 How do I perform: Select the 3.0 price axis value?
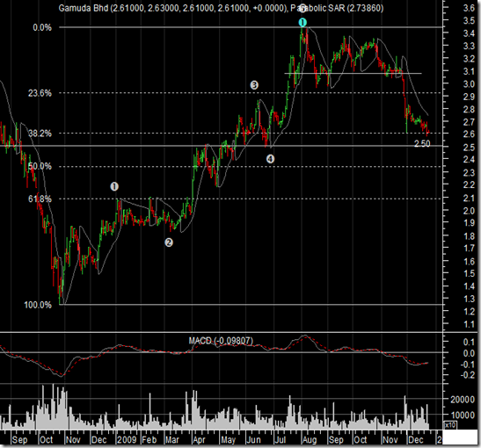coord(469,84)
